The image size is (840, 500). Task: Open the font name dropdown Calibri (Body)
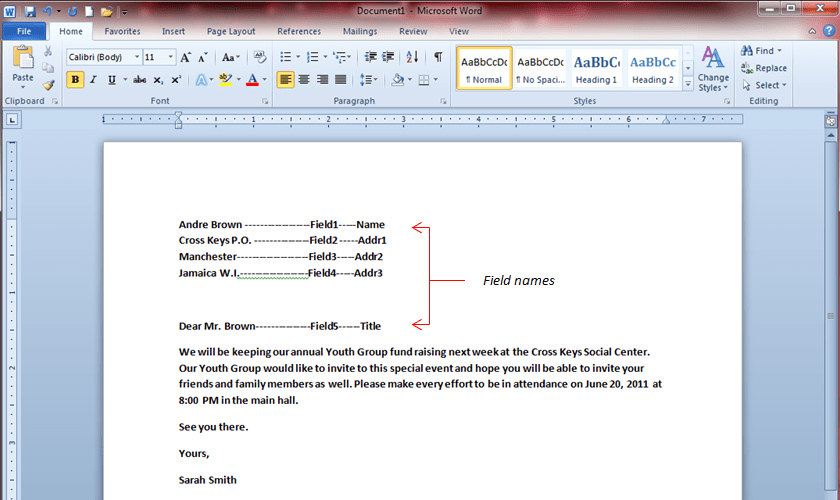coord(137,57)
